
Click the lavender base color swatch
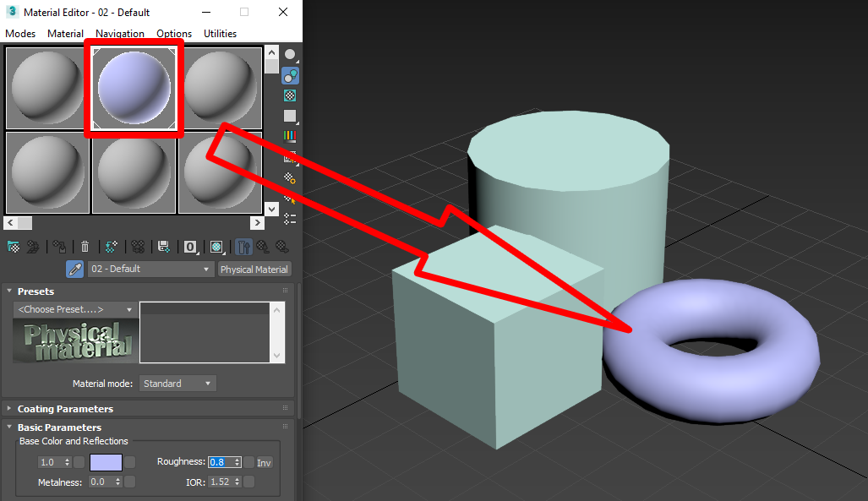click(106, 462)
